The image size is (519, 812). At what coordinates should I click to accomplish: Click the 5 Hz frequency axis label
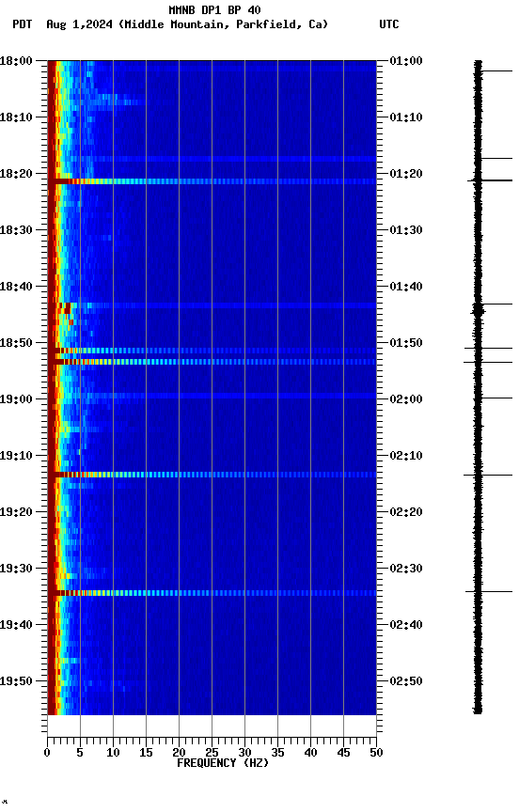click(80, 753)
